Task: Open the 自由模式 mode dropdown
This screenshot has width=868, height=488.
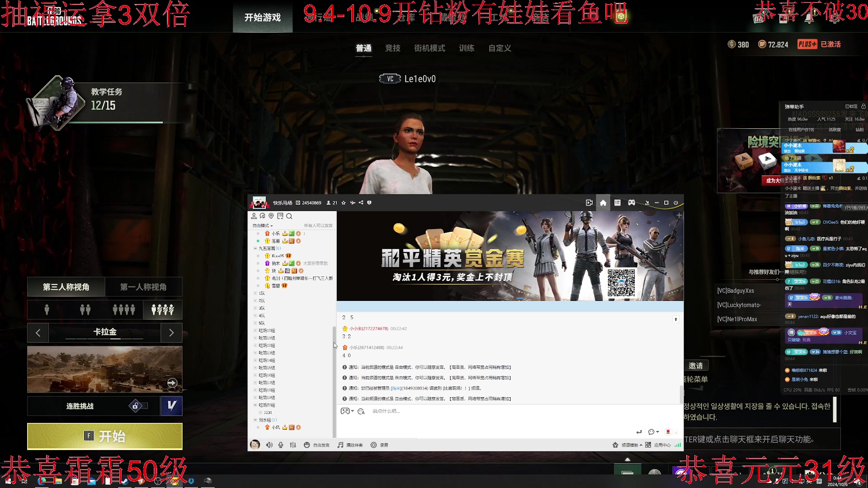Action: point(263,225)
